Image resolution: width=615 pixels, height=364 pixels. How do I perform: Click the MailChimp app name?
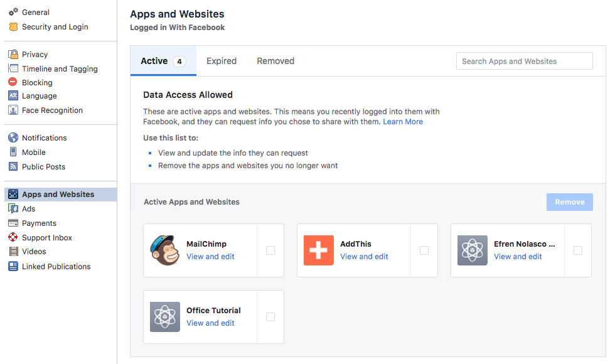pyautogui.click(x=206, y=244)
